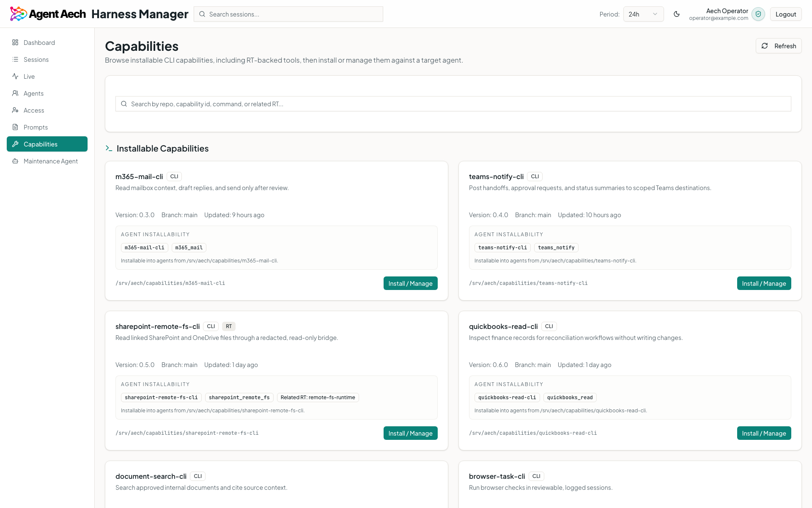Image resolution: width=812 pixels, height=508 pixels.
Task: Click the path /srv/aech/capabilities/teams-notify-cli
Action: pyautogui.click(x=528, y=283)
